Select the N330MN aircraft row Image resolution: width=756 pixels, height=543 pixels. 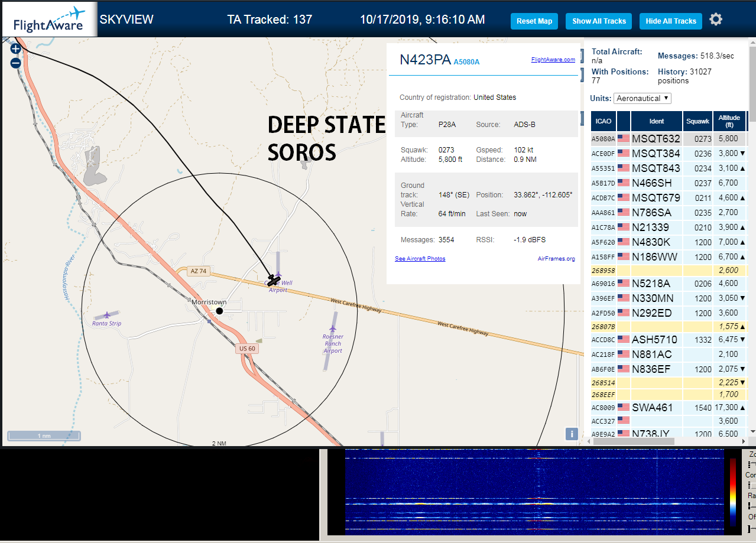[669, 298]
